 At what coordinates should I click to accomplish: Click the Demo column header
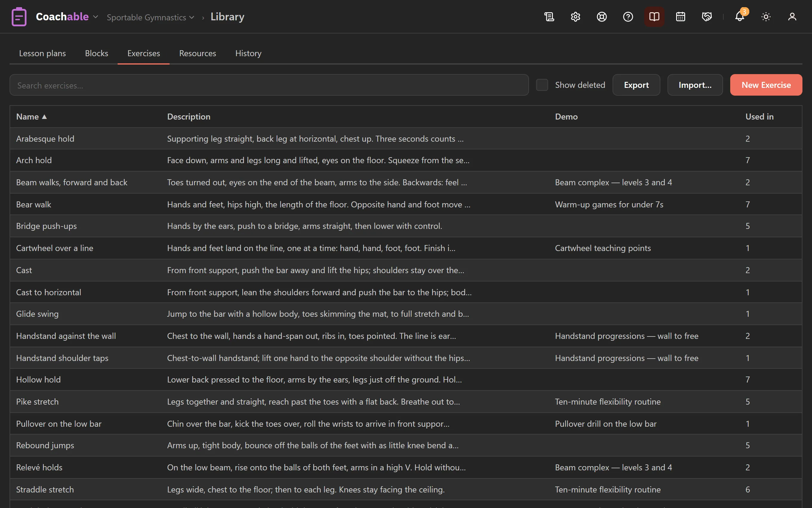pyautogui.click(x=566, y=117)
